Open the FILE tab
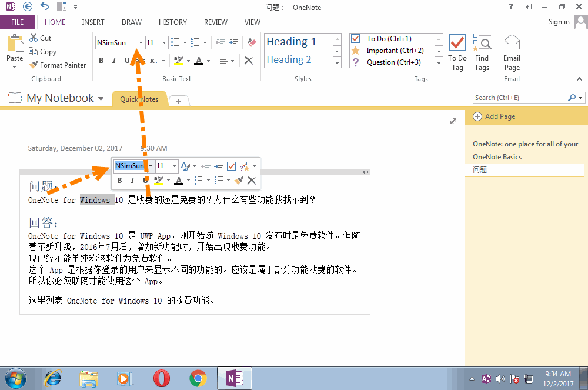This screenshot has height=390, width=588. [x=17, y=22]
